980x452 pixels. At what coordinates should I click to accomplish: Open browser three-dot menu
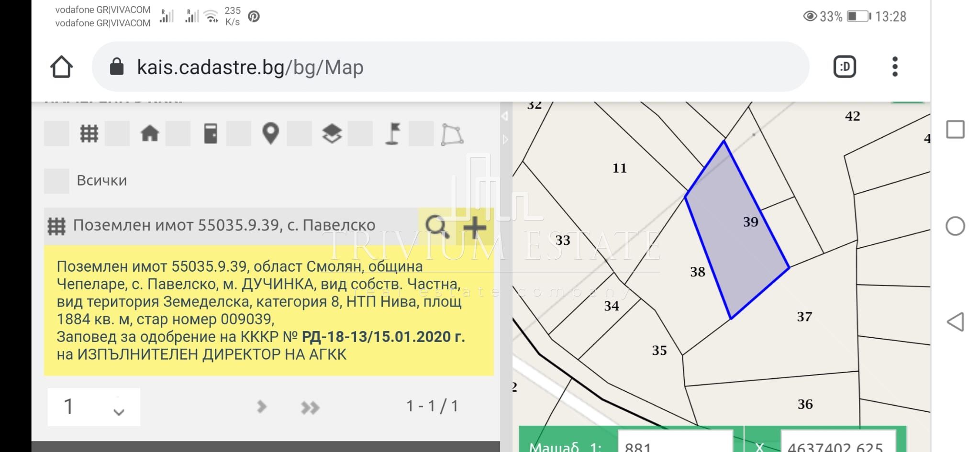click(895, 67)
